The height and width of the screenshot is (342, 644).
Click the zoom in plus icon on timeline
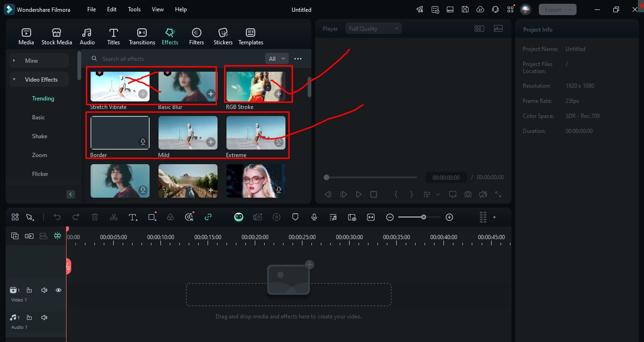tap(449, 217)
